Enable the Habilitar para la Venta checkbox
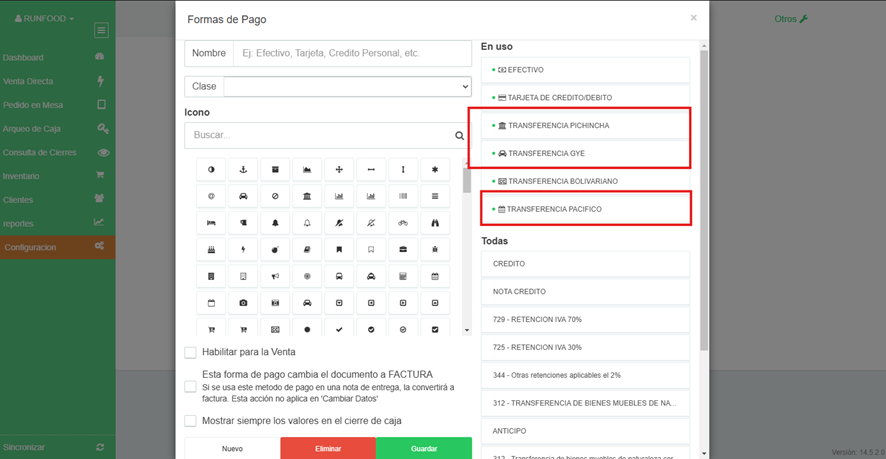886x459 pixels. point(190,352)
